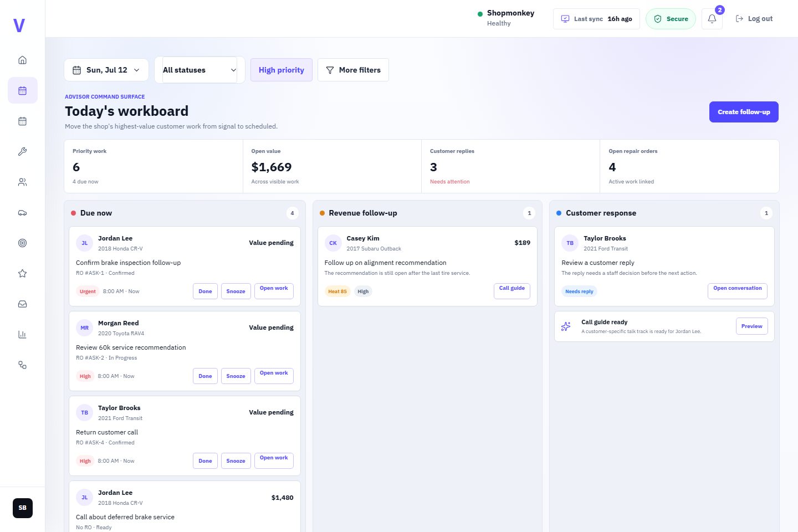The width and height of the screenshot is (798, 532).
Task: Open the second calendar icon in sidebar
Action: click(22, 121)
